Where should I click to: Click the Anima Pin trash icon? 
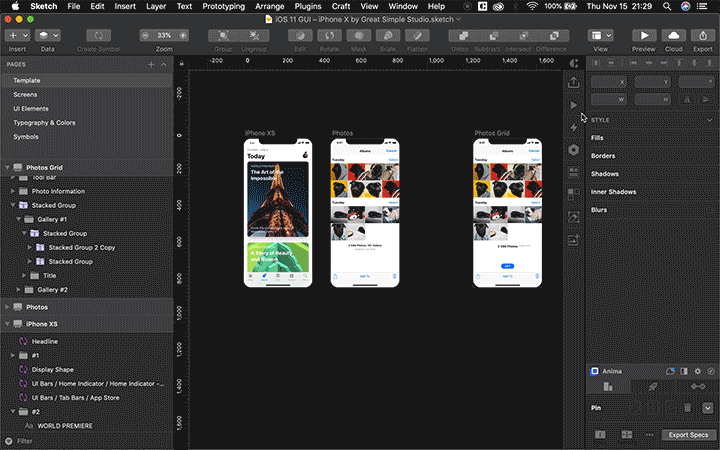687,408
